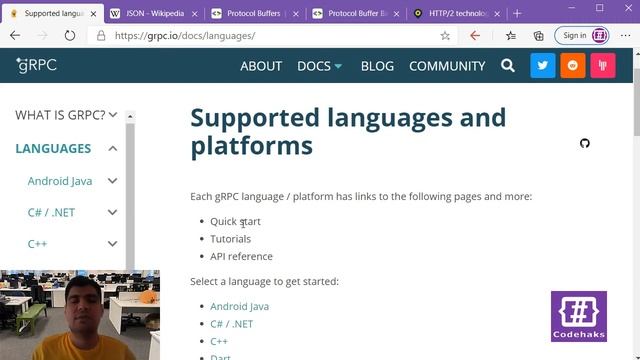Collapse the LANGUAGES sidebar section
Screen dimensions: 640x360
113,149
